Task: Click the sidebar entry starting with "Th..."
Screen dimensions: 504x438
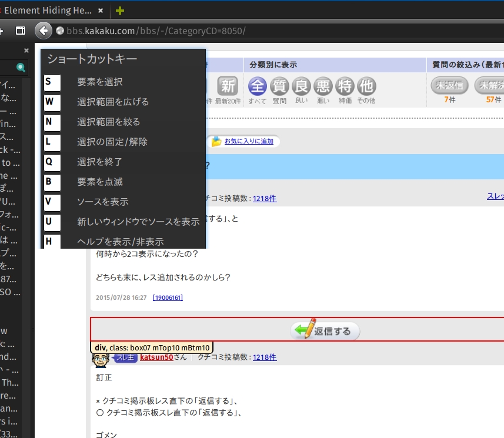Action: (x=10, y=382)
